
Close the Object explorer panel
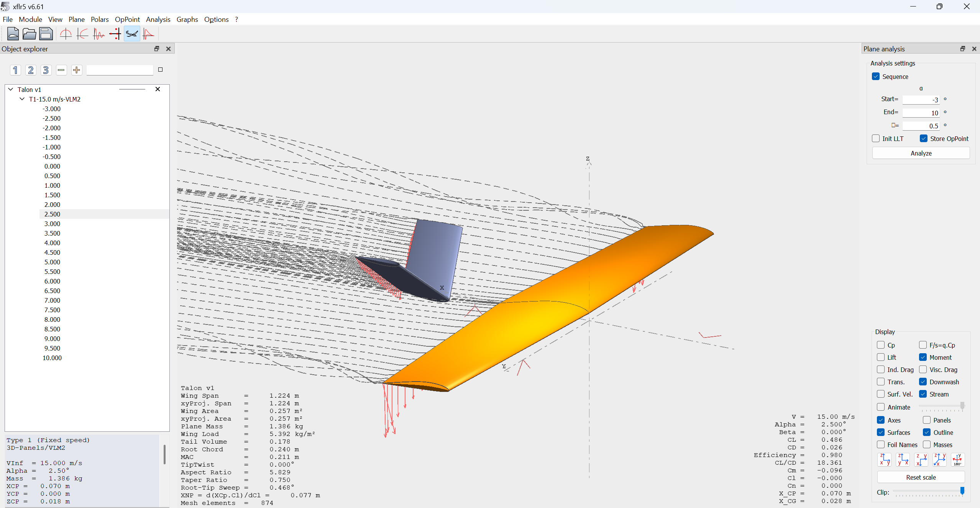click(x=168, y=49)
